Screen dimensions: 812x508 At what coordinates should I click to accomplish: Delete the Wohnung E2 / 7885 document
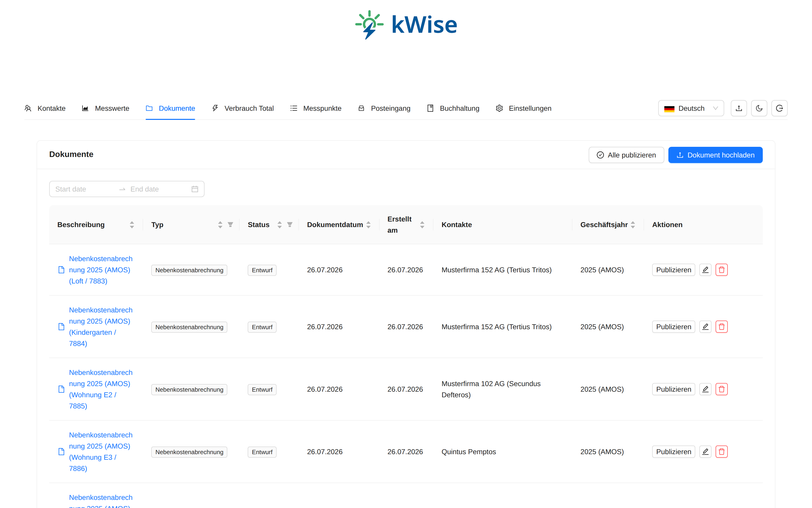pyautogui.click(x=721, y=389)
